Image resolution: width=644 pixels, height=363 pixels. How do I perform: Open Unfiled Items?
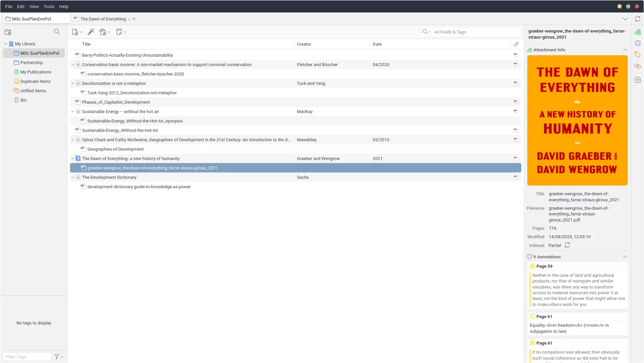point(33,91)
